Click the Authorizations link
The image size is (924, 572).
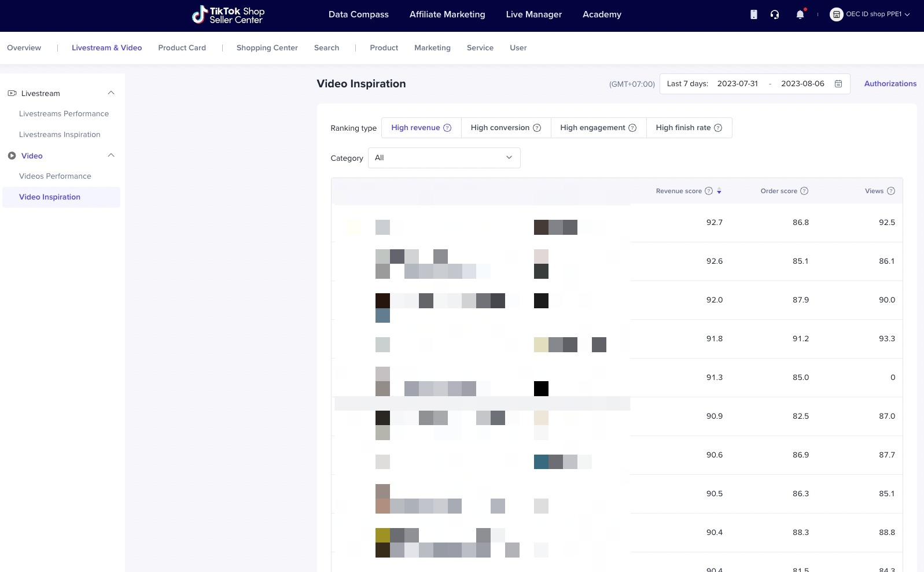click(890, 84)
